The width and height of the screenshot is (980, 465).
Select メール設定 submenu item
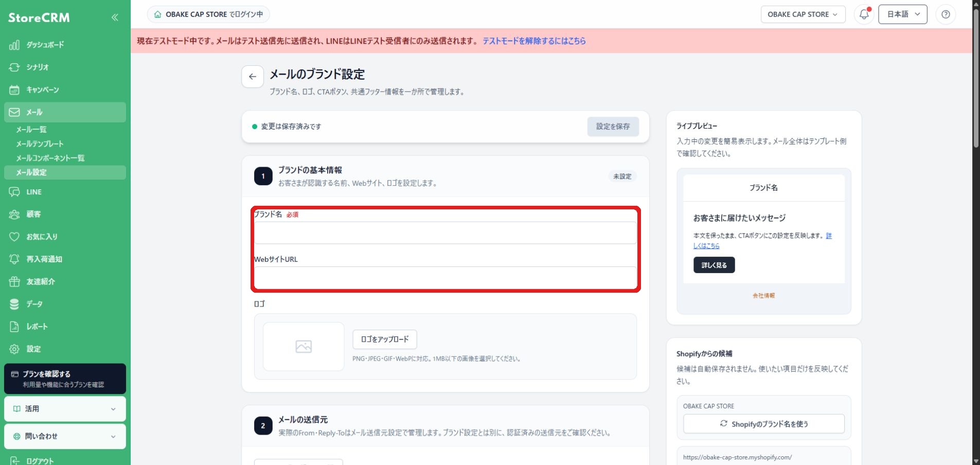coord(65,172)
